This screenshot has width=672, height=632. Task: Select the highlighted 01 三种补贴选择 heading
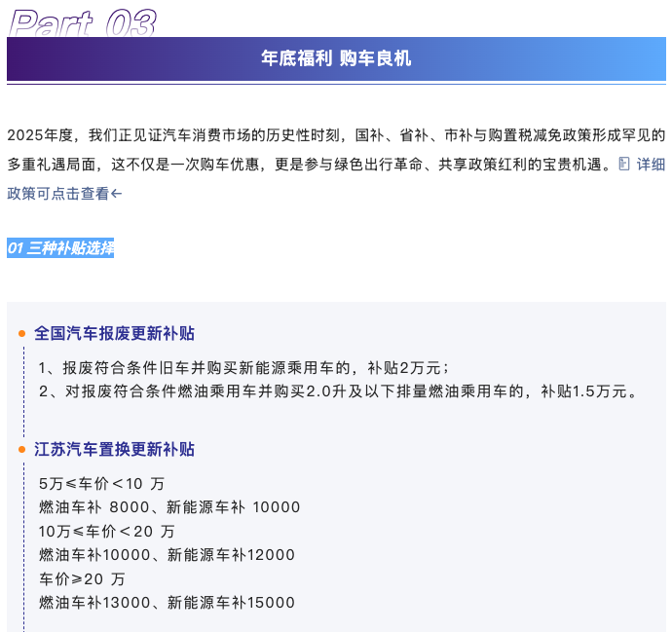(x=60, y=248)
